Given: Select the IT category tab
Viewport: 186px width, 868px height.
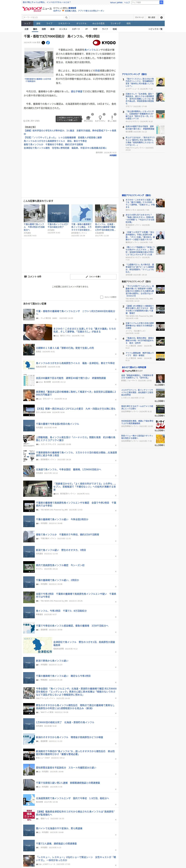Looking at the screenshot, I should click(86, 29).
